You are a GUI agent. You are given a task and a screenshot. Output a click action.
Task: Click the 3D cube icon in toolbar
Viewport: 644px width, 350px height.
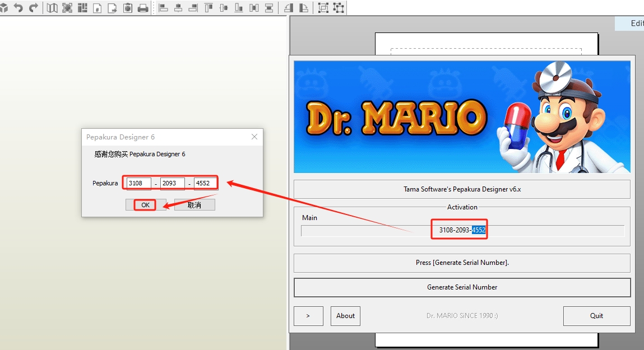(x=3, y=7)
